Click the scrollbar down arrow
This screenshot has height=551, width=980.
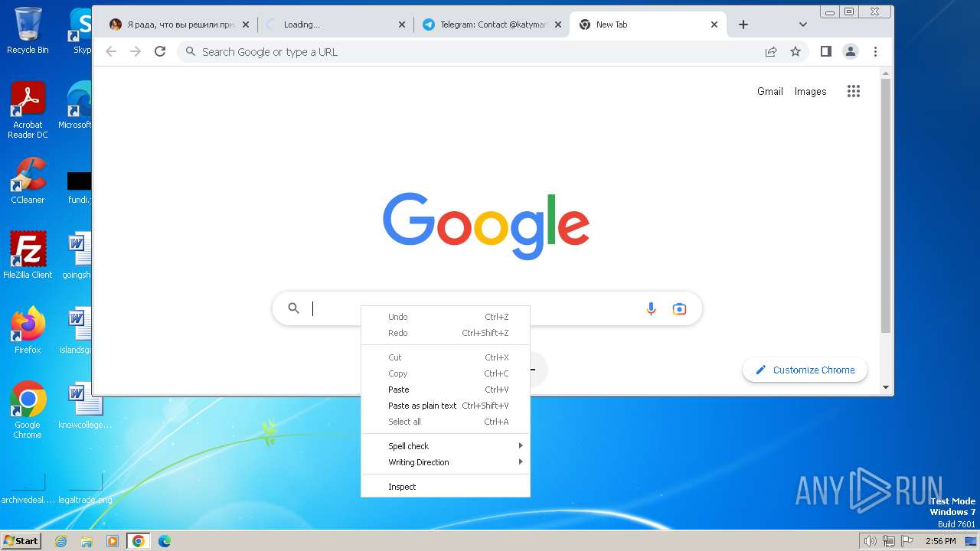point(886,387)
